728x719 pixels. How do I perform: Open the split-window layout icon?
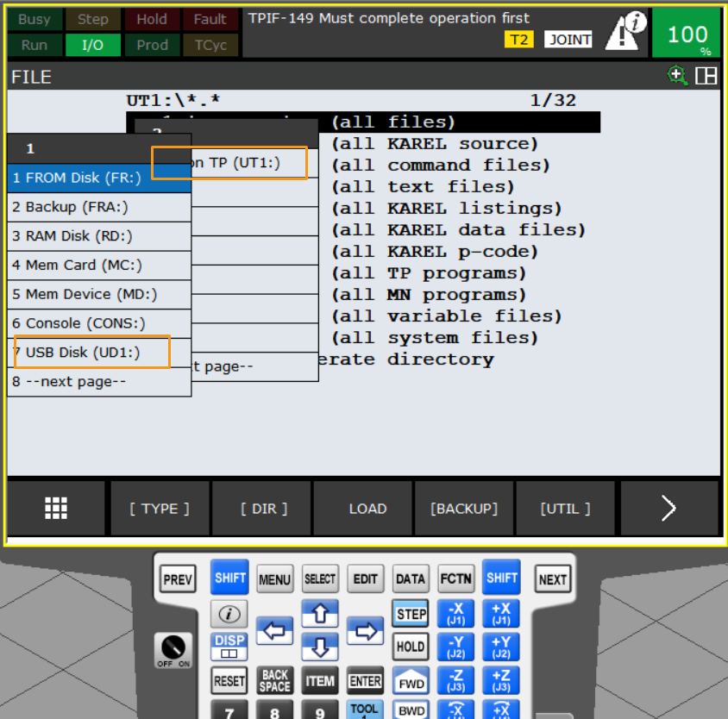706,76
